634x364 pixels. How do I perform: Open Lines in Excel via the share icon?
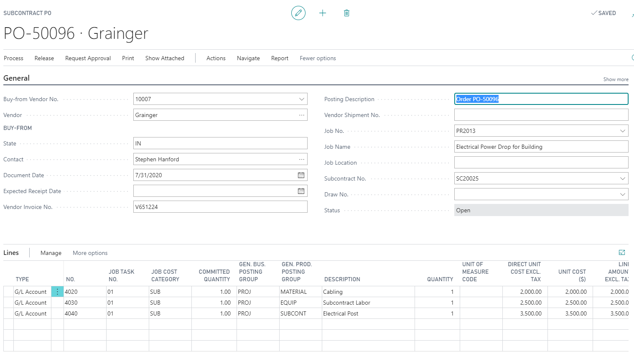click(x=622, y=252)
